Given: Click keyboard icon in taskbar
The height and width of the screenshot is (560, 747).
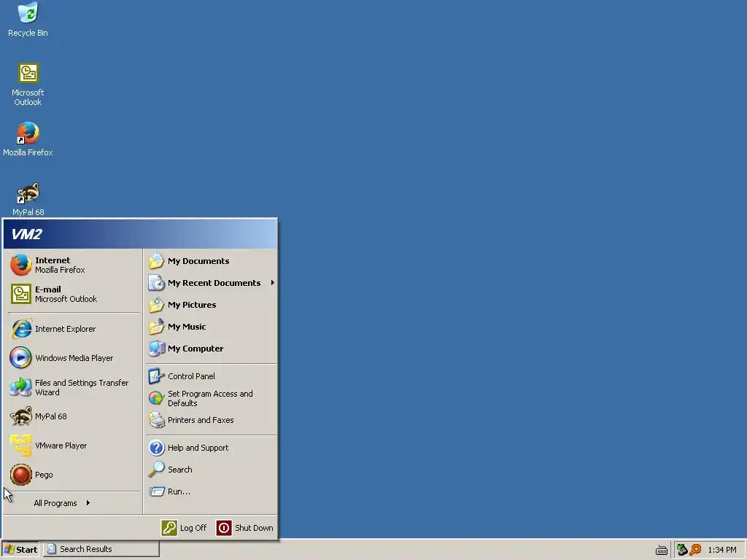Looking at the screenshot, I should tap(661, 551).
